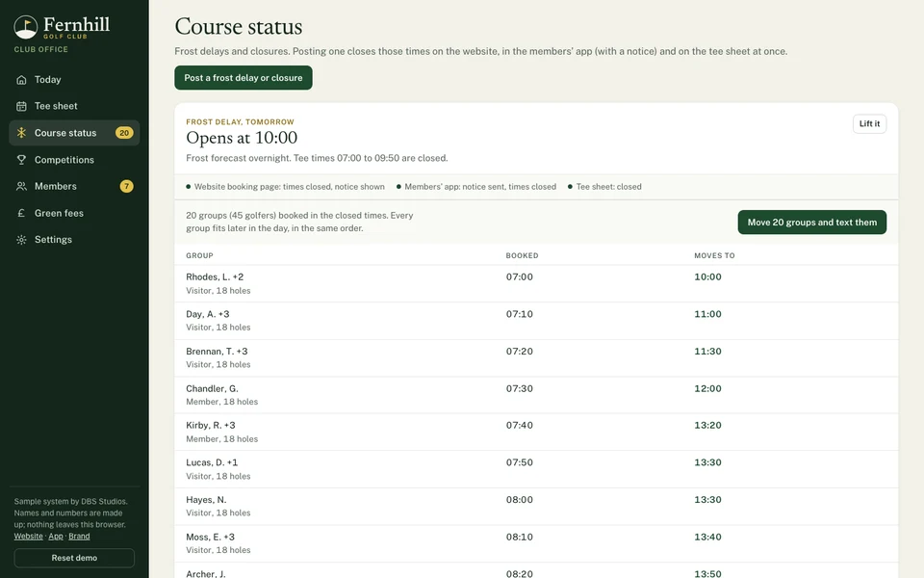
Task: Go to Competitions
Action: tap(74, 160)
